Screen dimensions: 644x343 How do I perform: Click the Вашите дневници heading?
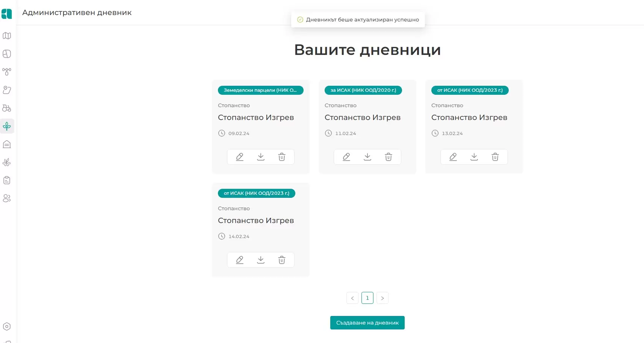click(367, 50)
